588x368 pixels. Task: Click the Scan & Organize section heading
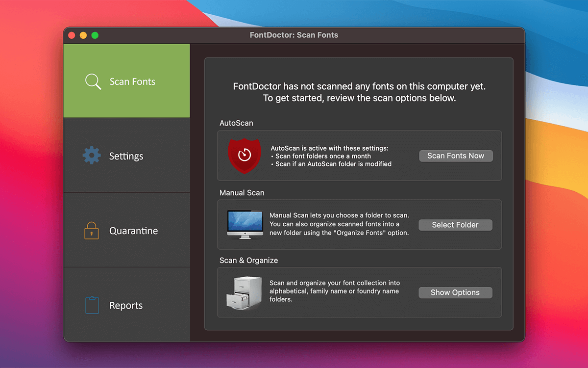[x=248, y=261]
